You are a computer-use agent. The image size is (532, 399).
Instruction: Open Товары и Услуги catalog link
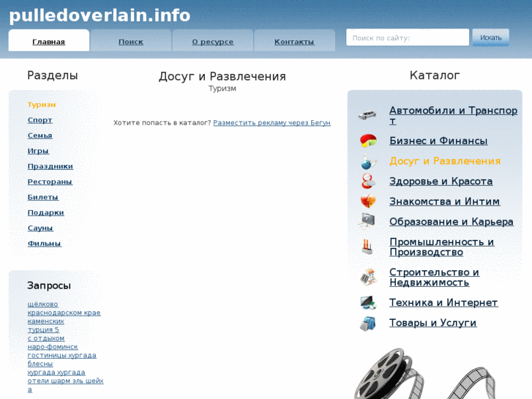(433, 323)
